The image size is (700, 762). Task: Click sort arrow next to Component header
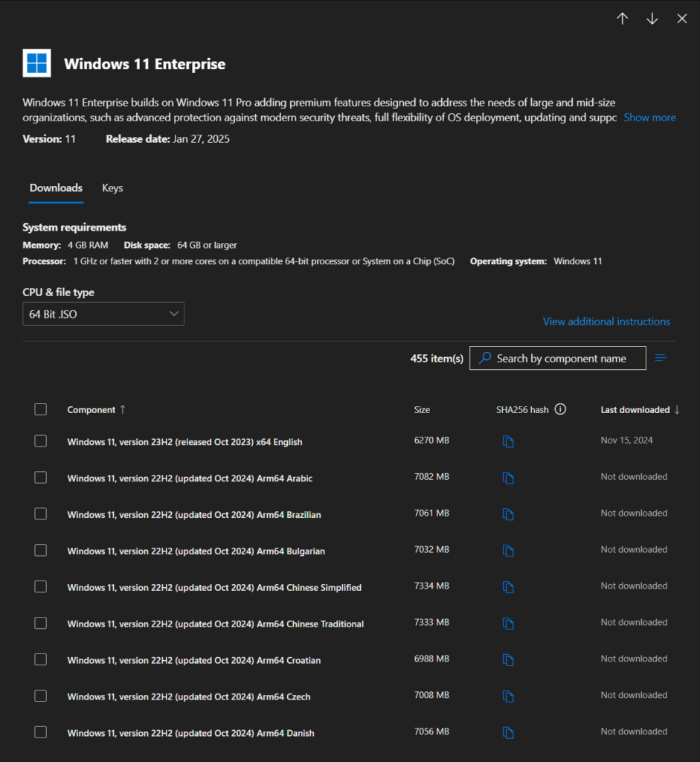123,410
